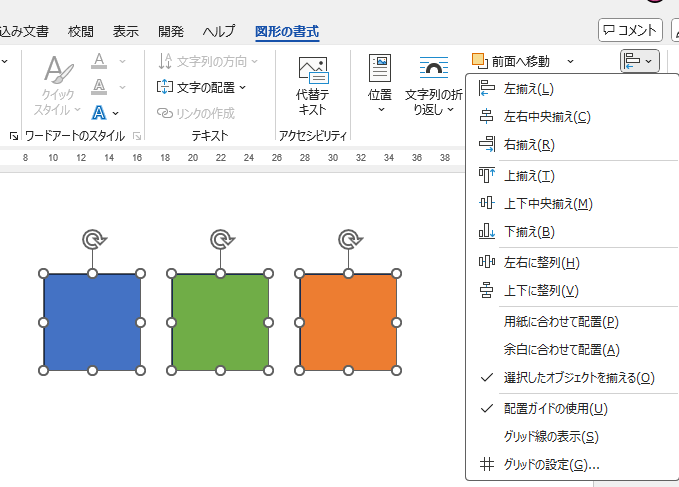The image size is (679, 487).
Task: Click green square's rotation handle
Action: 222,239
